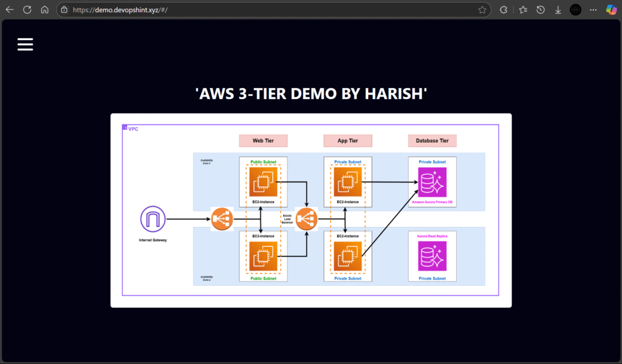This screenshot has width=622, height=364.
Task: Click the browser History icon
Action: [x=540, y=9]
